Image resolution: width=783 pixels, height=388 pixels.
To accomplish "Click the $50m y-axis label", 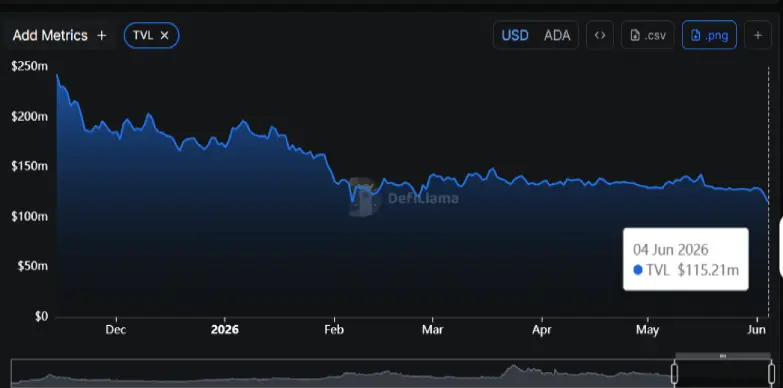I will tap(33, 266).
